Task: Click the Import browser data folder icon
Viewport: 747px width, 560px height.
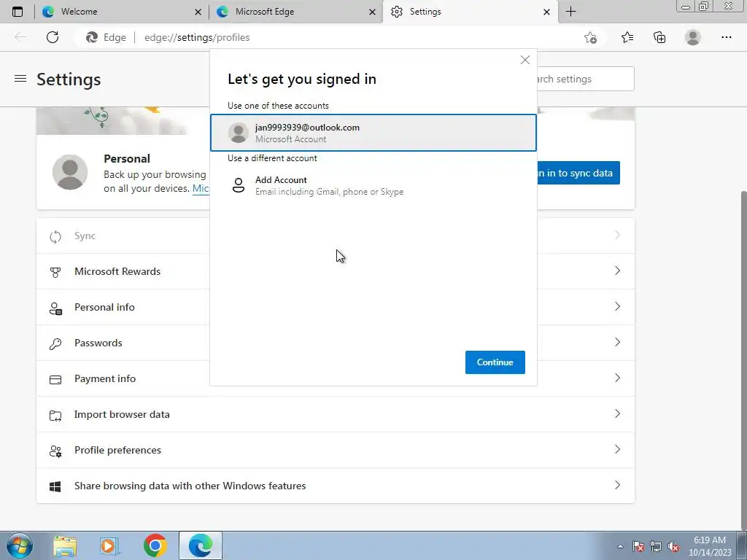Action: tap(55, 416)
